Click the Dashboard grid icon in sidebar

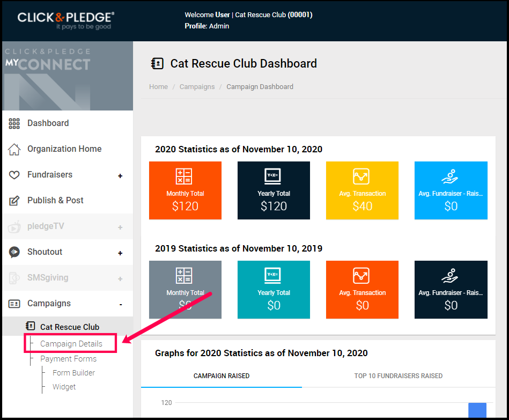(14, 123)
